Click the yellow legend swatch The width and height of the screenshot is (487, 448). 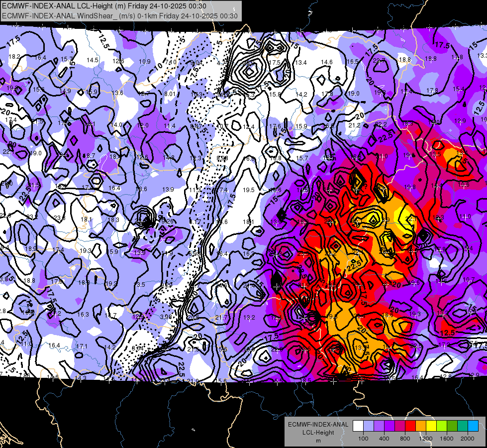pyautogui.click(x=431, y=426)
